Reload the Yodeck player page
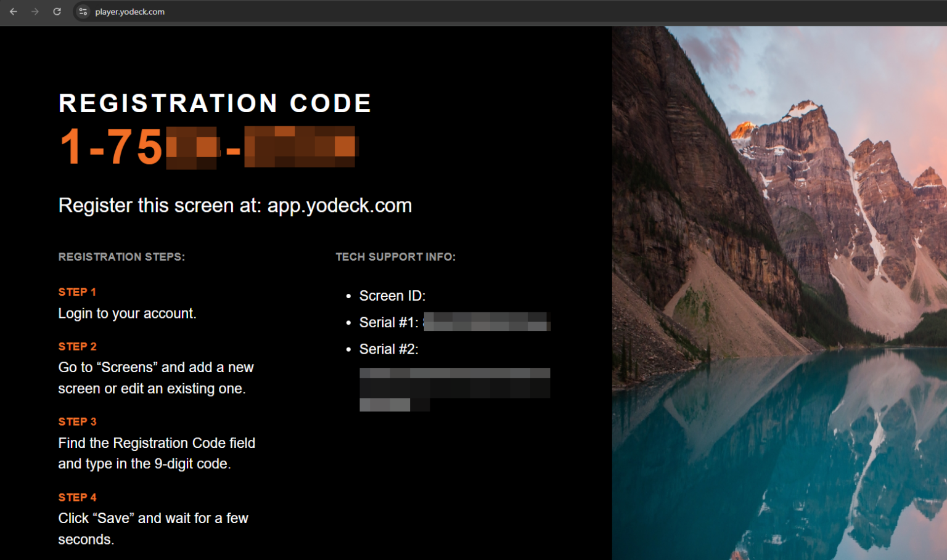947x560 pixels. coord(57,12)
